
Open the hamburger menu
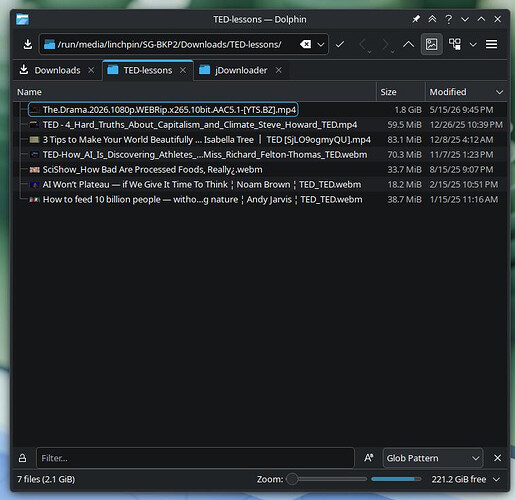tap(492, 44)
